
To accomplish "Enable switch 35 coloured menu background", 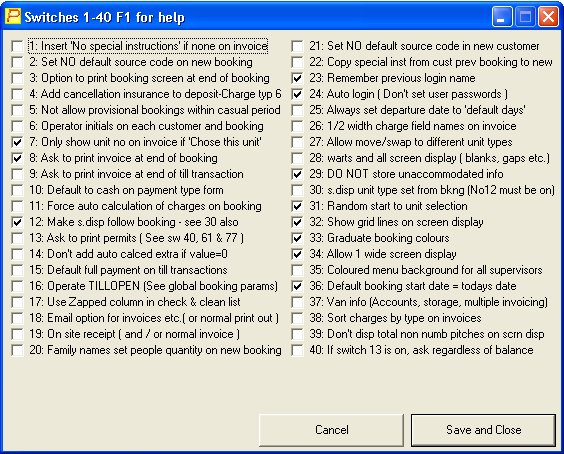I will pos(297,270).
